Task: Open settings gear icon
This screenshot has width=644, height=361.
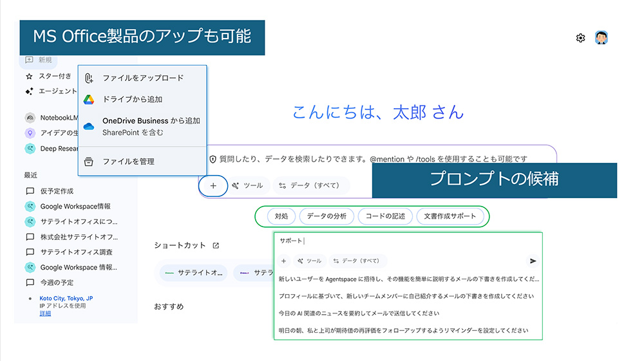Action: (580, 38)
